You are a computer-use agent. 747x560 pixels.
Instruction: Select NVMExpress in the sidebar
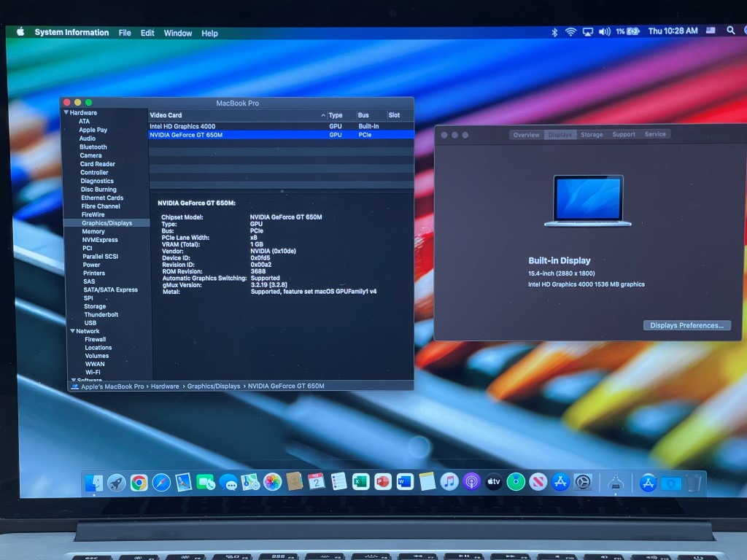point(99,240)
